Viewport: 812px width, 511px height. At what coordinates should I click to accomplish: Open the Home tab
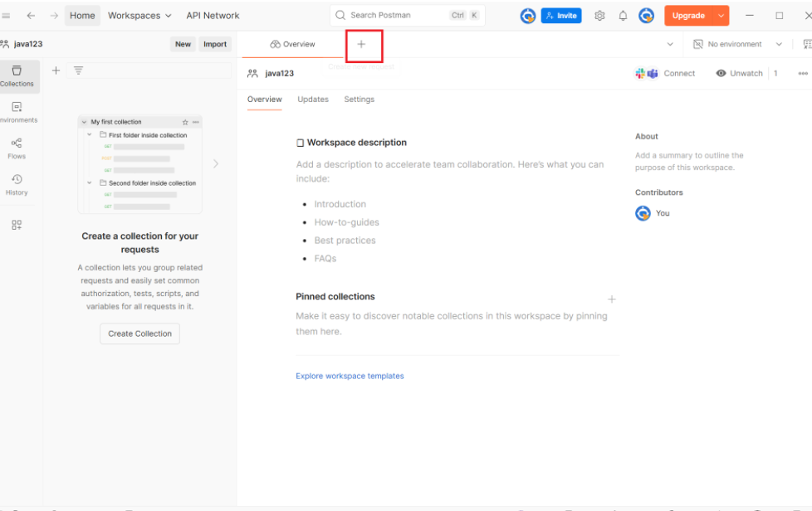pyautogui.click(x=82, y=16)
